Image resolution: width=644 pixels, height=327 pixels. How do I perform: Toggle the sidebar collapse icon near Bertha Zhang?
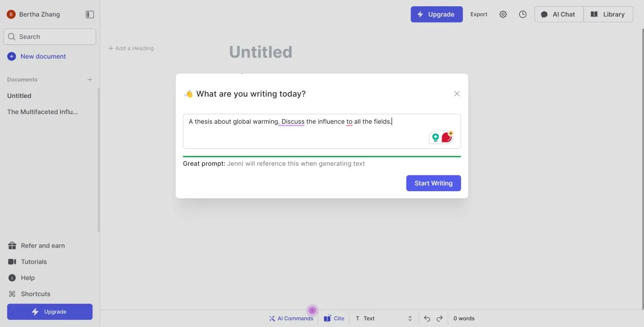90,14
